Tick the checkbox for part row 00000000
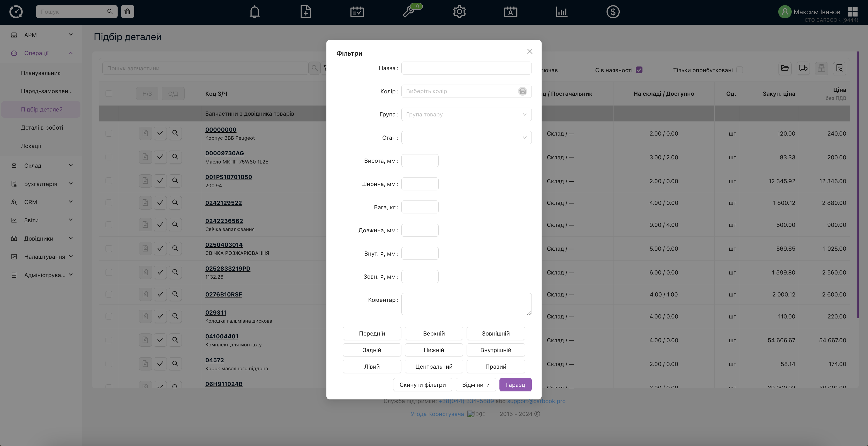868x446 pixels. [x=109, y=133]
